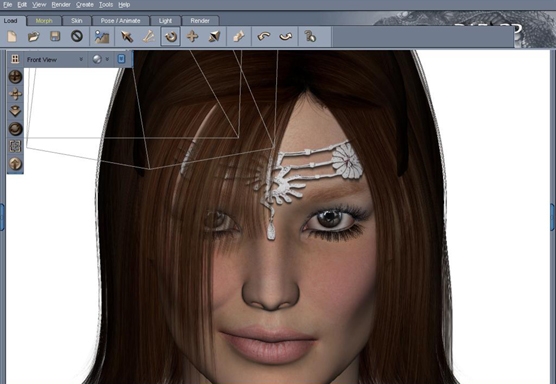Click the left side pane expand handle
Screen dimensions: 556x384
2,217
